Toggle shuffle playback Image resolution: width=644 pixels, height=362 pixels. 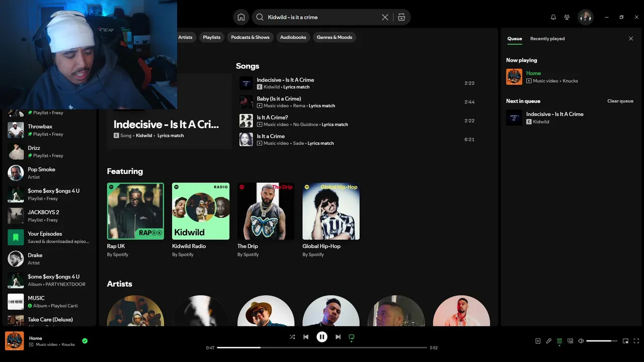point(292,337)
